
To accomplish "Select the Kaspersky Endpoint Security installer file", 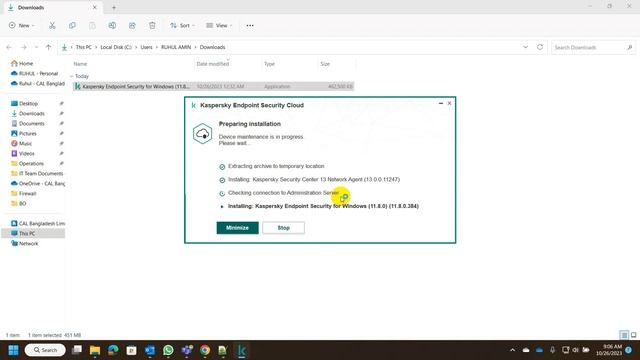I will [x=213, y=87].
